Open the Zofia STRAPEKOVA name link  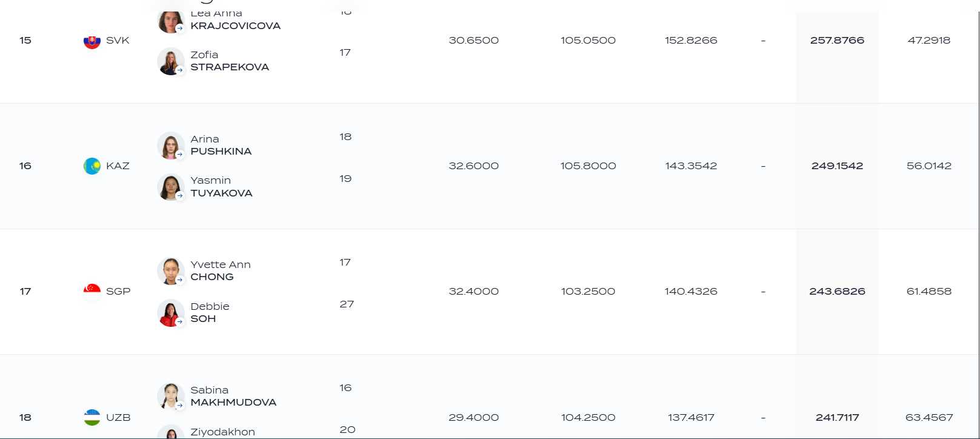[230, 61]
